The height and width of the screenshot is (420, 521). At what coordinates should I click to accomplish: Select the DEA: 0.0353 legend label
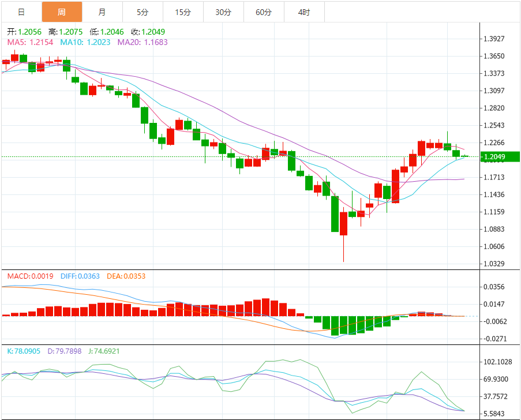tap(126, 276)
